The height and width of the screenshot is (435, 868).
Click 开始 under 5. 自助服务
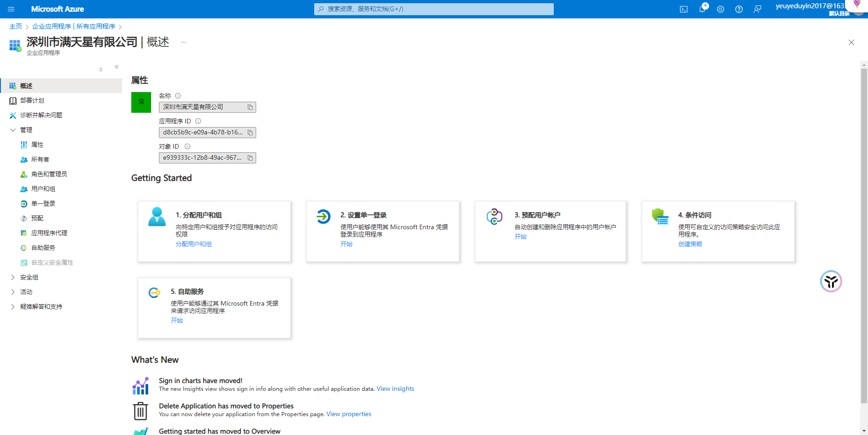click(177, 320)
